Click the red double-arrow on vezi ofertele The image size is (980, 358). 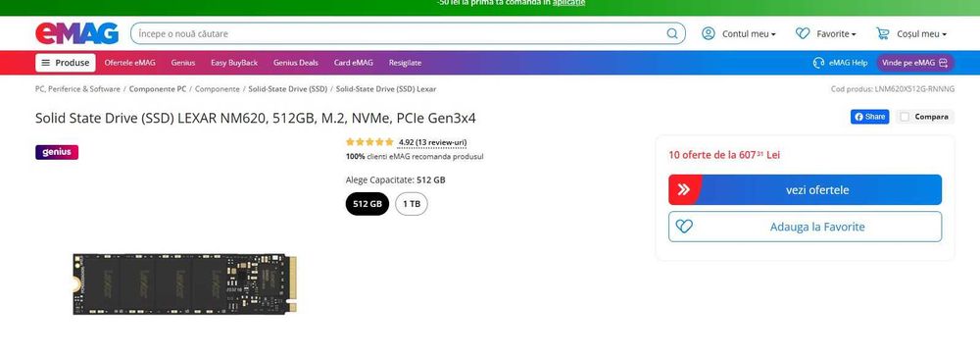point(684,189)
